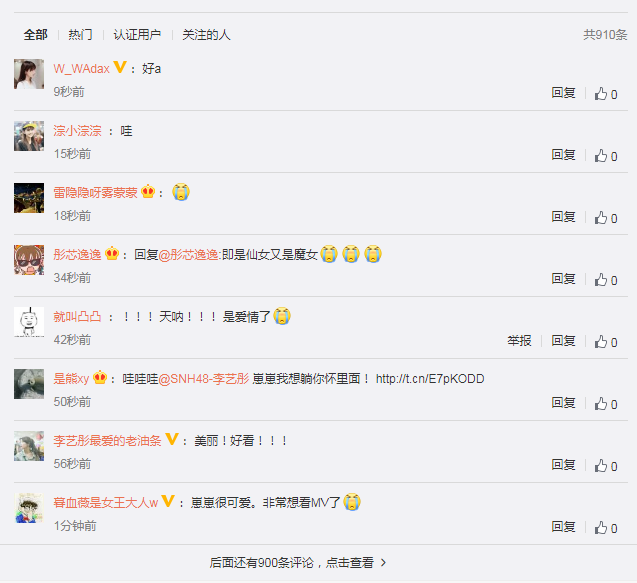Visit 李艺彤最爱的老油条's profile name
This screenshot has width=637, height=583.
107,441
